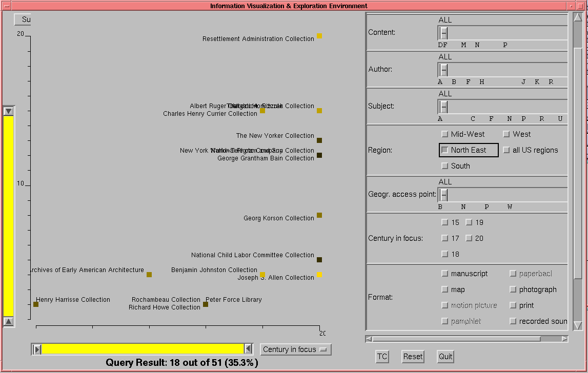Click the Query Result status text
The width and height of the screenshot is (588, 373).
[182, 363]
